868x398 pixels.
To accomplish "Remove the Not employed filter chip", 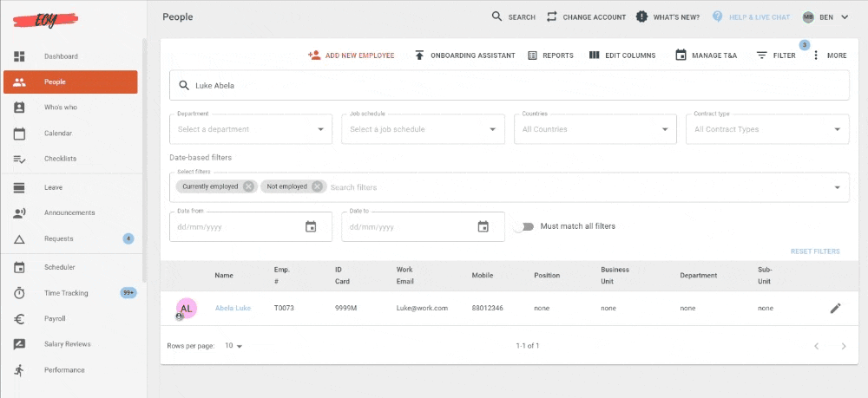I will click(x=318, y=186).
